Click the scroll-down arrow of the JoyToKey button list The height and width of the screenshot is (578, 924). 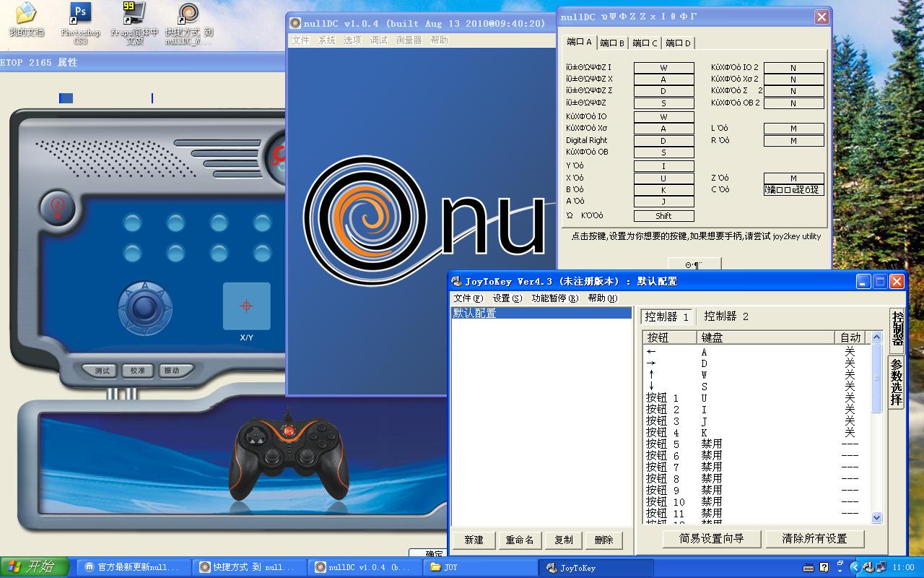(x=877, y=517)
